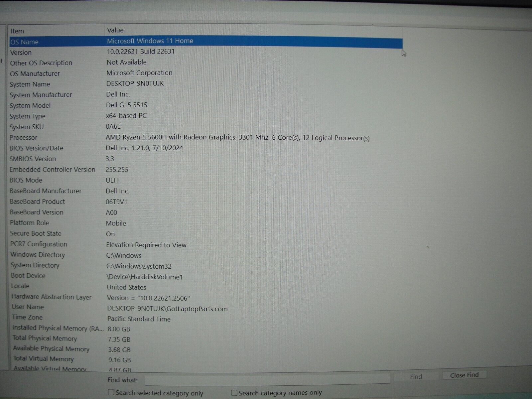Viewport: 532px width, 399px height.
Task: Select the BIOS Version/Date row
Action: [206, 148]
